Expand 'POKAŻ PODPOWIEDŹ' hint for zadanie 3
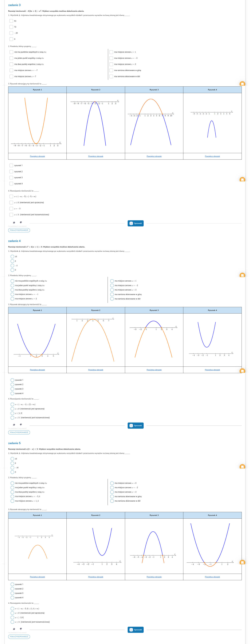Viewport: 251px width, 644px height. point(19,230)
